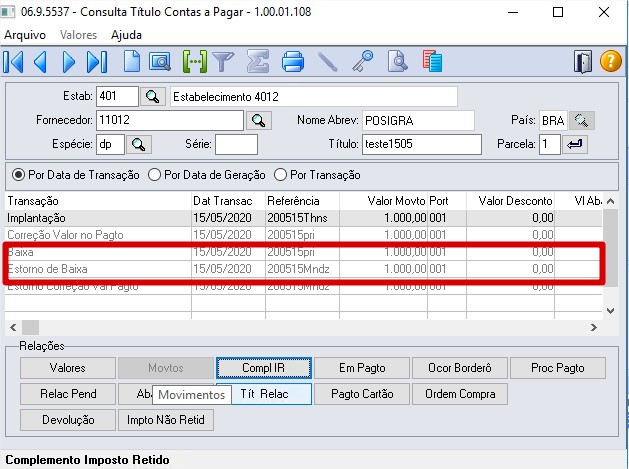Click into the Título input field
Screen dimensions: 629x469
[x=422, y=144]
